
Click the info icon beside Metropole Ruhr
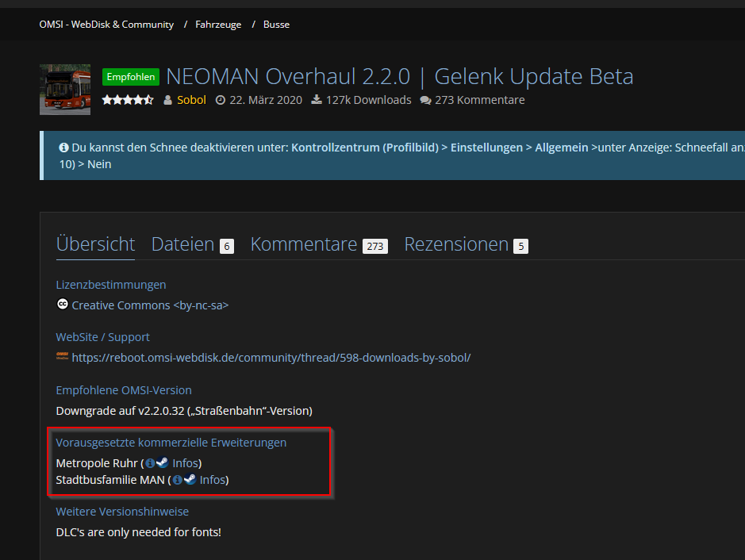click(150, 463)
